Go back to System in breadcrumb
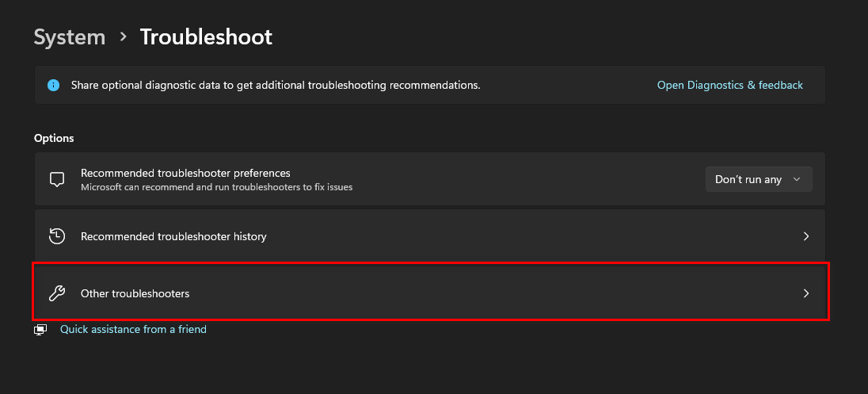 click(x=70, y=37)
